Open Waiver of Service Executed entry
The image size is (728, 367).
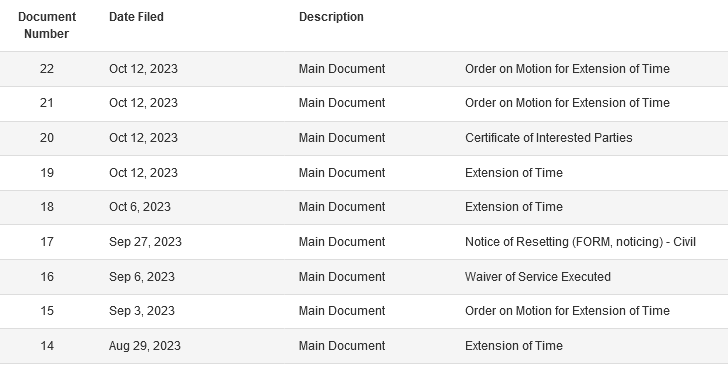538,277
